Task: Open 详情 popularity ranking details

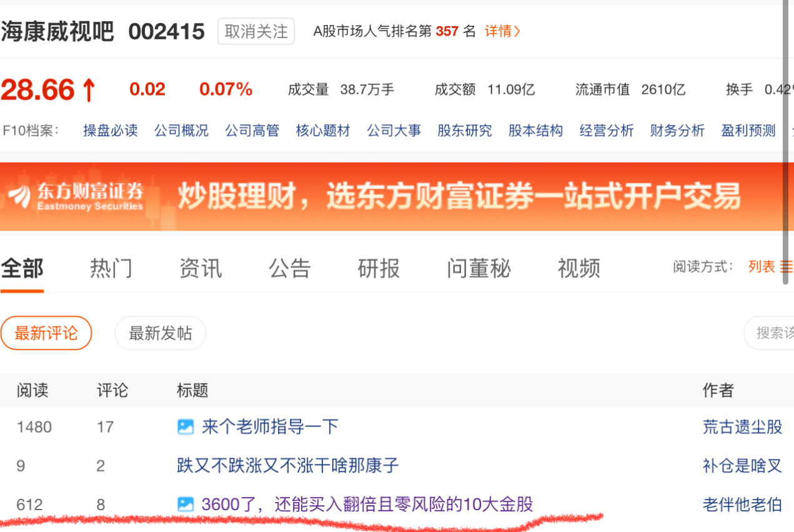Action: pos(502,31)
